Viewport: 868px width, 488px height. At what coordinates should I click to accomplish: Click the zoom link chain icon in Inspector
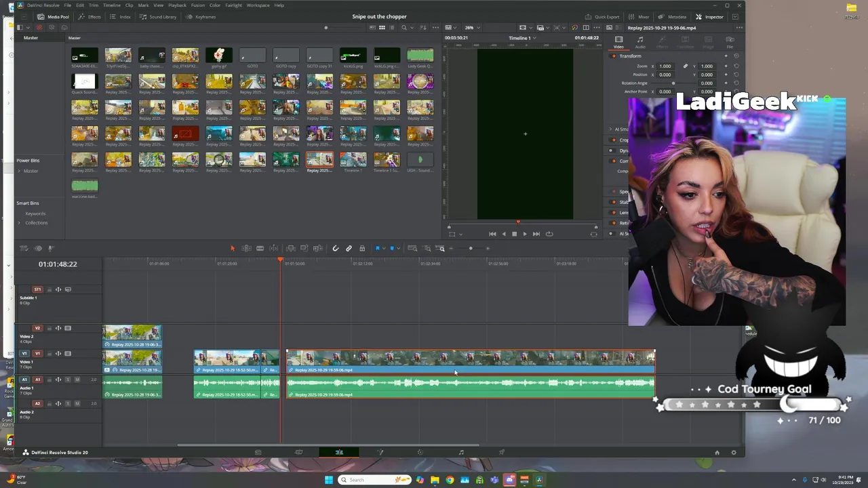pos(686,66)
